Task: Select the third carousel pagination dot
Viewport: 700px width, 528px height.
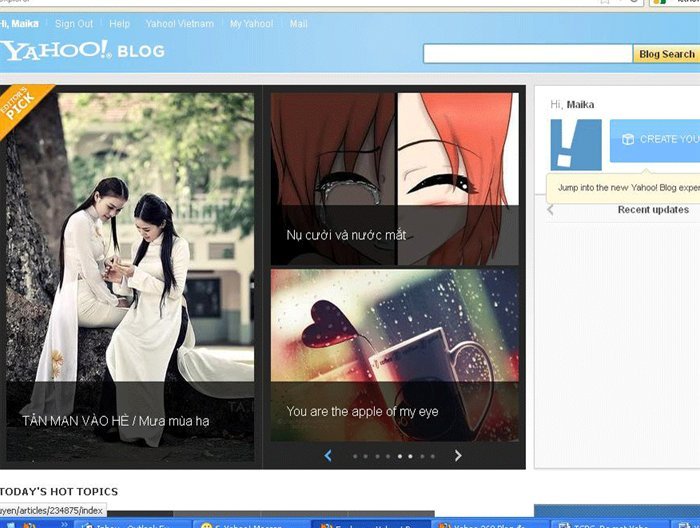Action: (377, 456)
